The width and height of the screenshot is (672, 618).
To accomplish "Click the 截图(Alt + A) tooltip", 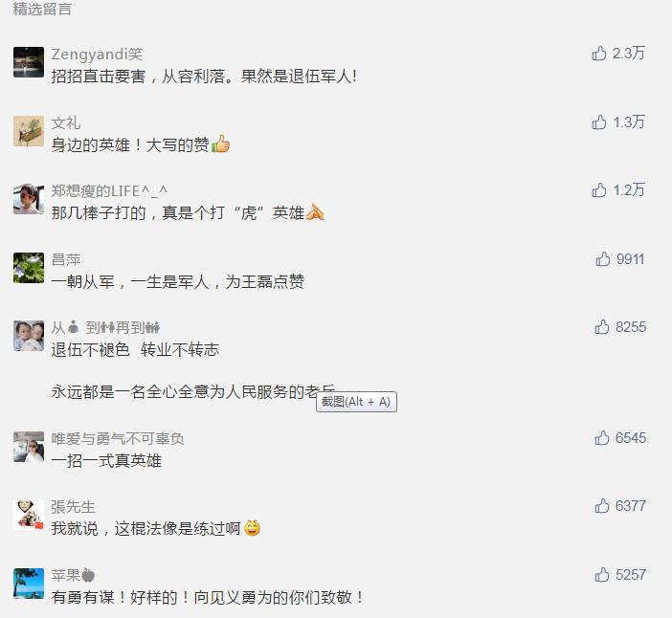I will coord(356,402).
